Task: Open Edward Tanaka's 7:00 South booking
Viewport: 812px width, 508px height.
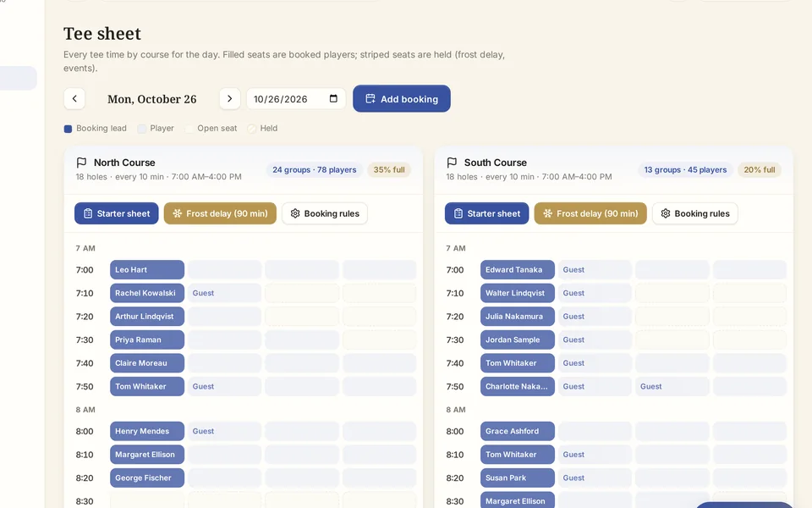Action: 518,269
